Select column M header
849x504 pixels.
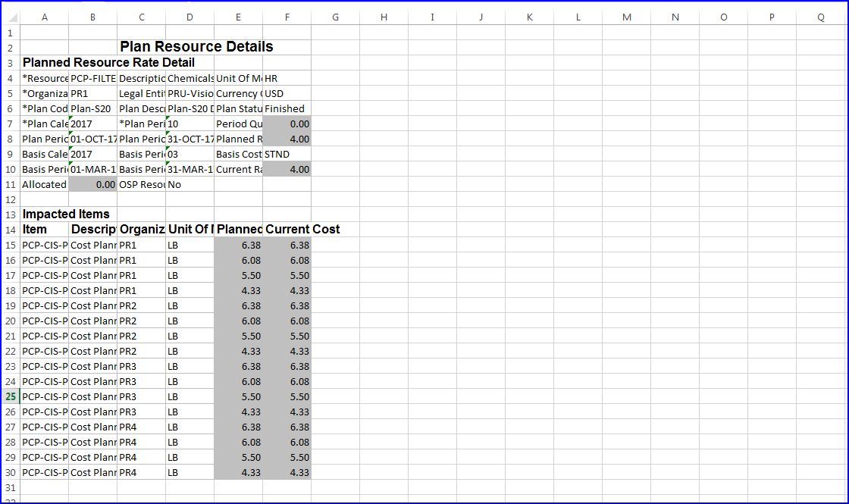pyautogui.click(x=626, y=17)
